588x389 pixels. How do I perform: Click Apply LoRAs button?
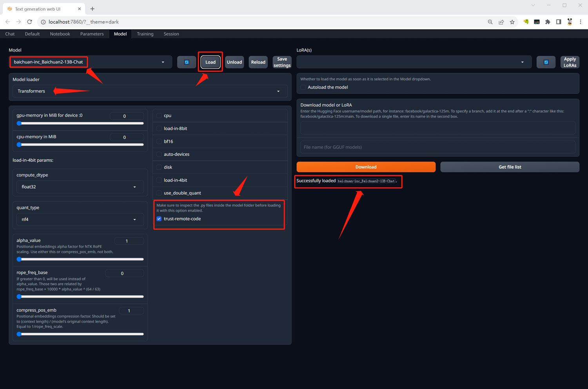[570, 62]
